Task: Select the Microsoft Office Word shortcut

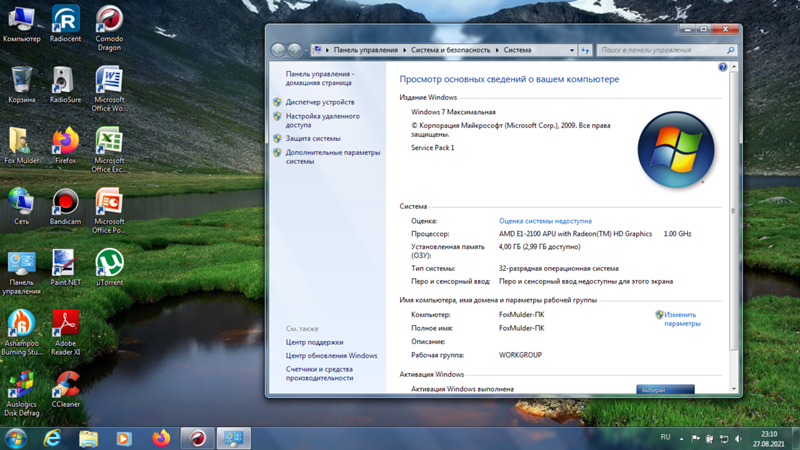Action: coord(109,89)
